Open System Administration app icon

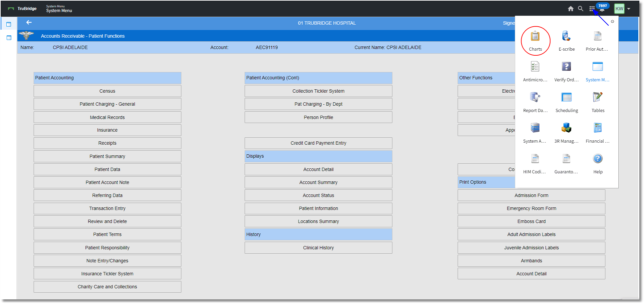[535, 128]
